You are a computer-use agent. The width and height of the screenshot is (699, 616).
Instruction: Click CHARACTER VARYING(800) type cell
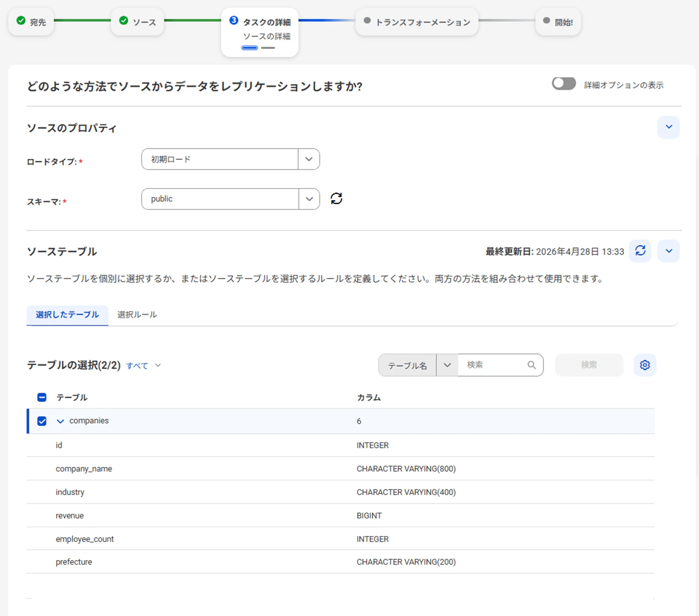406,469
